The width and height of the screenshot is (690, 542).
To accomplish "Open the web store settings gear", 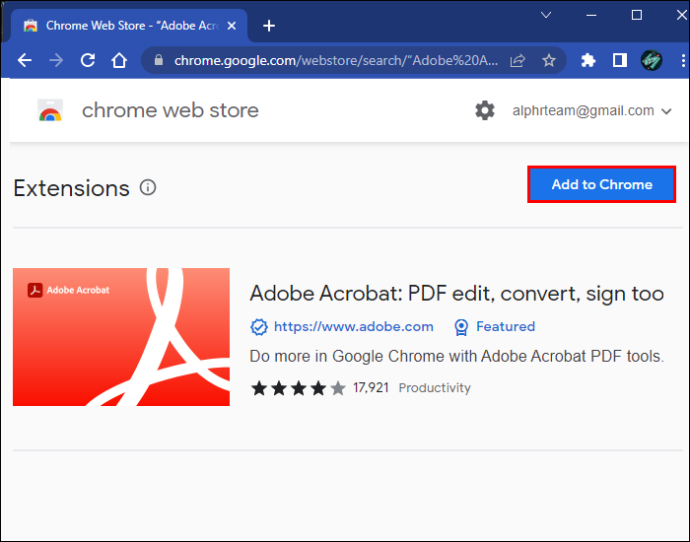I will click(485, 110).
